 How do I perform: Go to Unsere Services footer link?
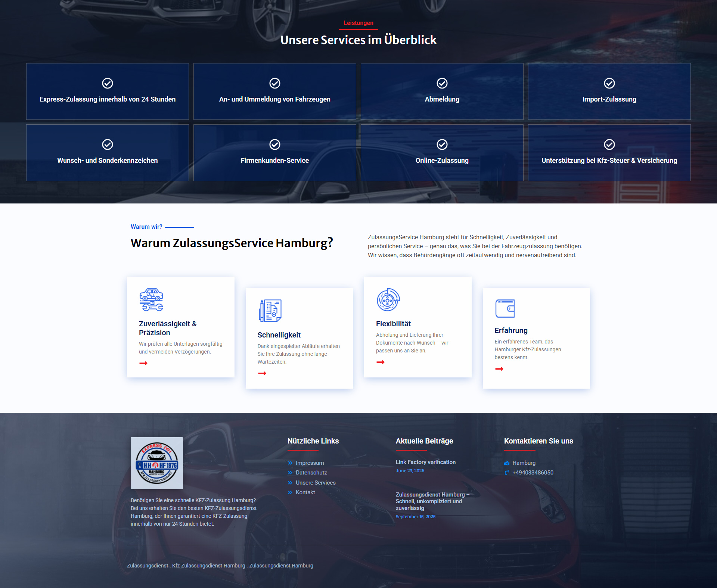coord(316,483)
